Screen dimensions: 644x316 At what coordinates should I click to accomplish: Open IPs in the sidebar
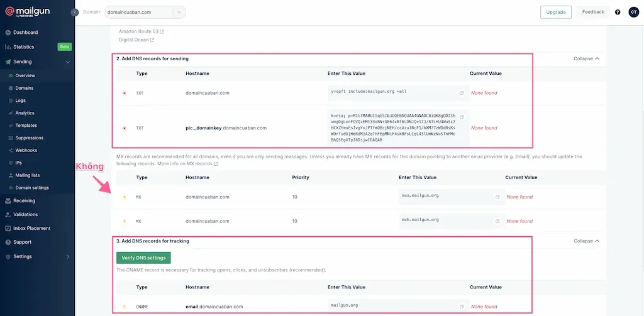tap(18, 163)
